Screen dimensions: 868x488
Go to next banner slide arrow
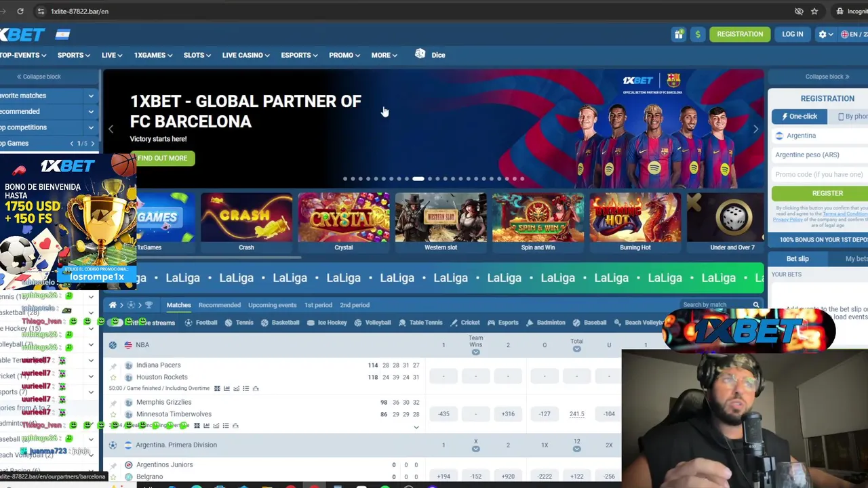click(x=755, y=129)
